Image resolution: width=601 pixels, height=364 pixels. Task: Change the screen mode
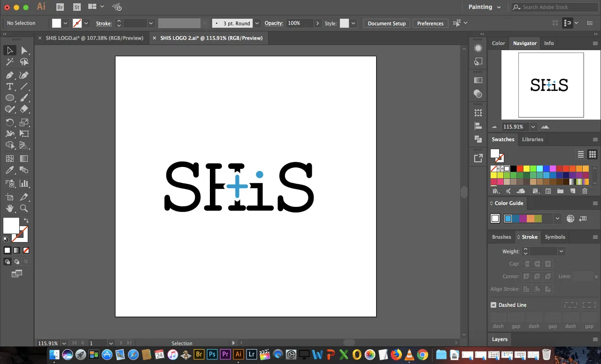coord(17,273)
